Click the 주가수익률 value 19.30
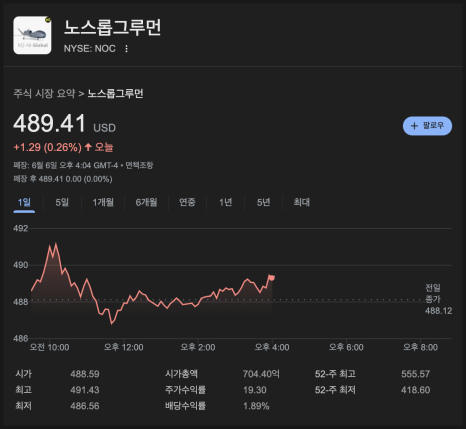466x429 pixels. tap(255, 390)
